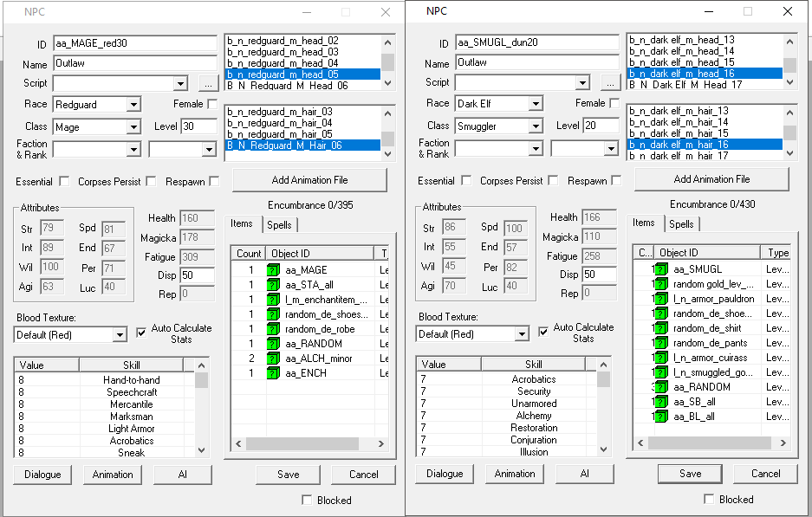Expand Rank dropdown in right NPC window
The width and height of the screenshot is (812, 517).
611,149
